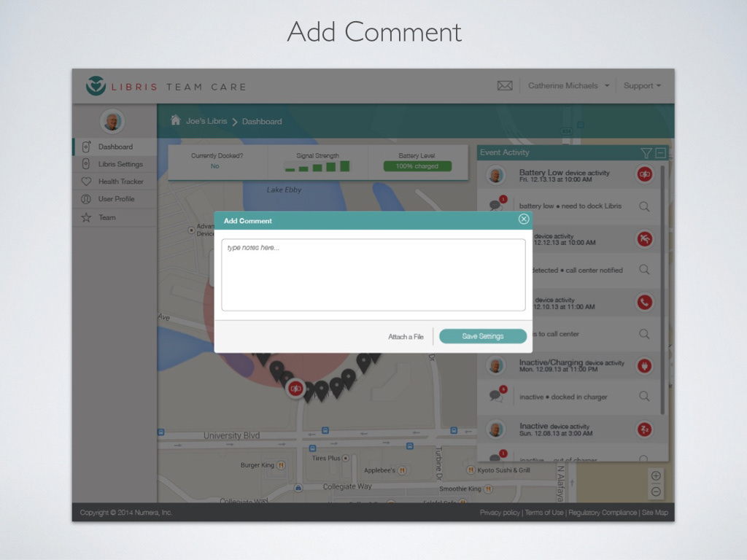Open Catherine Michaels user dropdown
Image resolution: width=747 pixels, height=560 pixels.
(568, 86)
